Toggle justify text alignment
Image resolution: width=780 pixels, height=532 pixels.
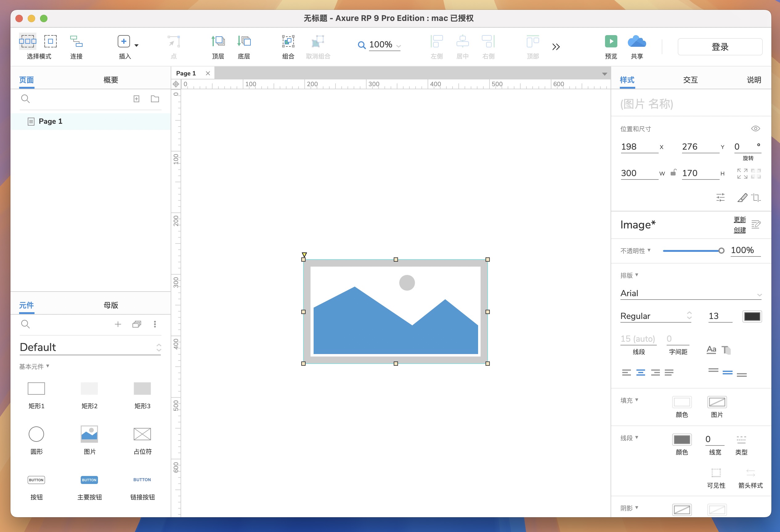coord(669,372)
